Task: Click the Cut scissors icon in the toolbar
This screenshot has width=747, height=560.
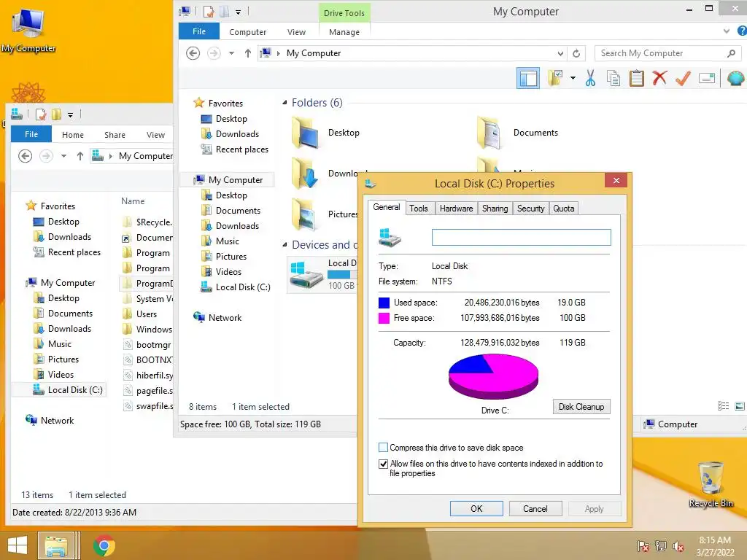Action: [x=590, y=78]
